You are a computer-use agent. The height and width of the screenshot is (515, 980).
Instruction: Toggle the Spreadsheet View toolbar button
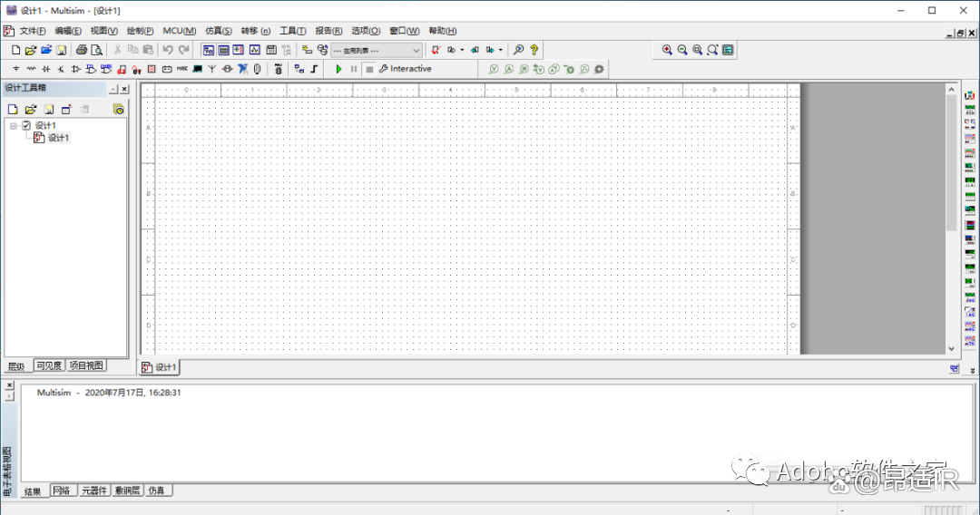(x=223, y=50)
